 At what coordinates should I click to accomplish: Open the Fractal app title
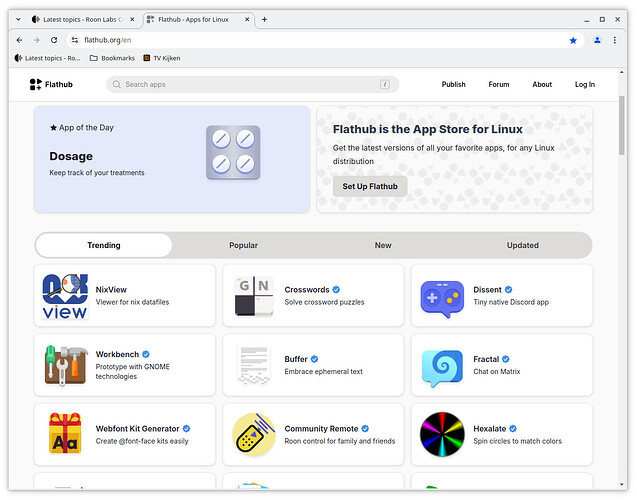[x=486, y=359]
